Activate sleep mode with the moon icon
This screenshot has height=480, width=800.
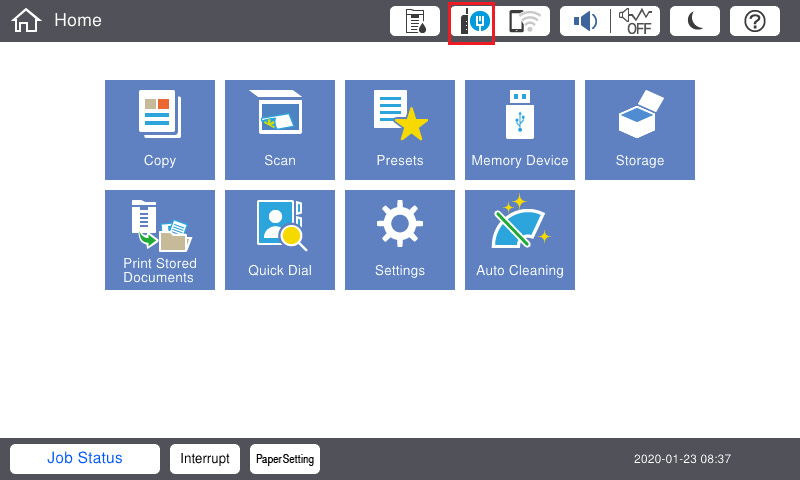(x=695, y=21)
